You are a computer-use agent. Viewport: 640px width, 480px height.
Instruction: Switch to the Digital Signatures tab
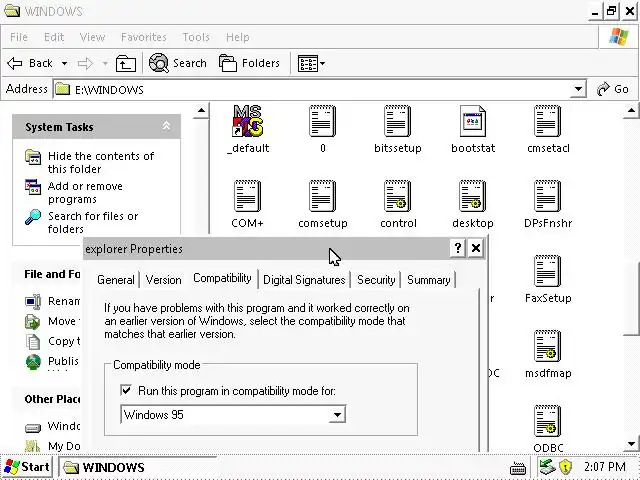(304, 280)
